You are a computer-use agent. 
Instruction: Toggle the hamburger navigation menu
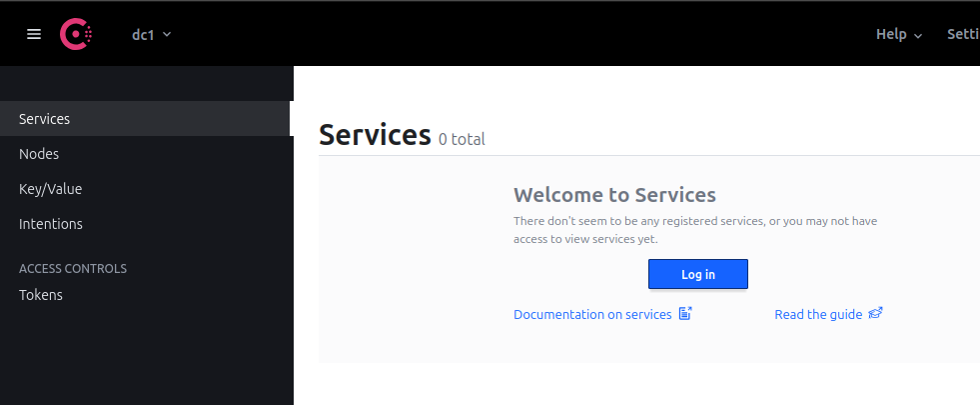point(34,34)
